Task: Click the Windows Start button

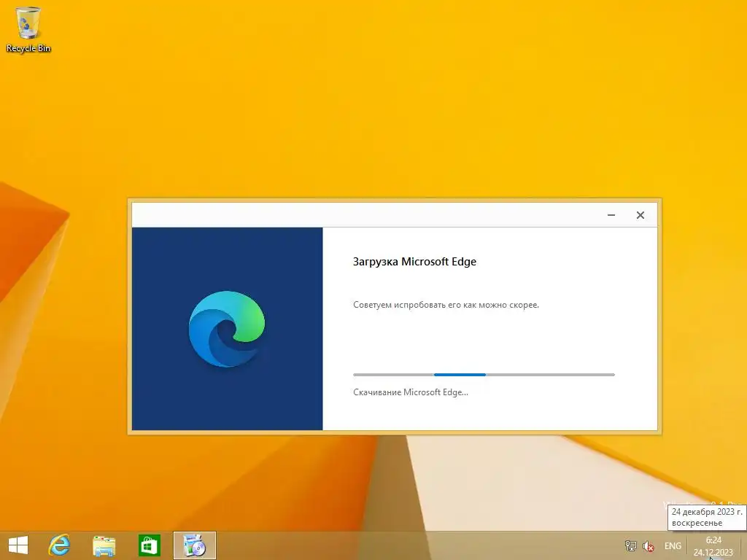Action: pyautogui.click(x=18, y=545)
